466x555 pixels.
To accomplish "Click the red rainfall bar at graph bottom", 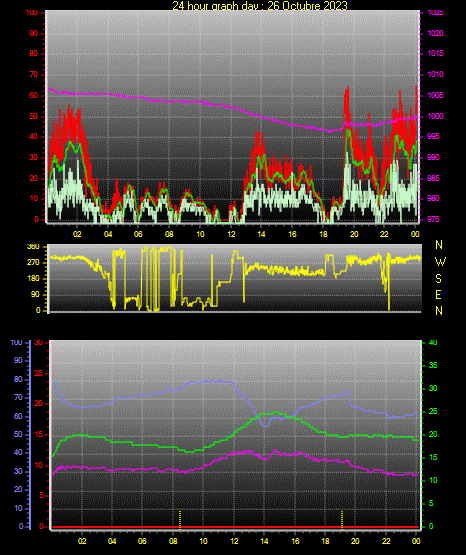I will point(235,527).
